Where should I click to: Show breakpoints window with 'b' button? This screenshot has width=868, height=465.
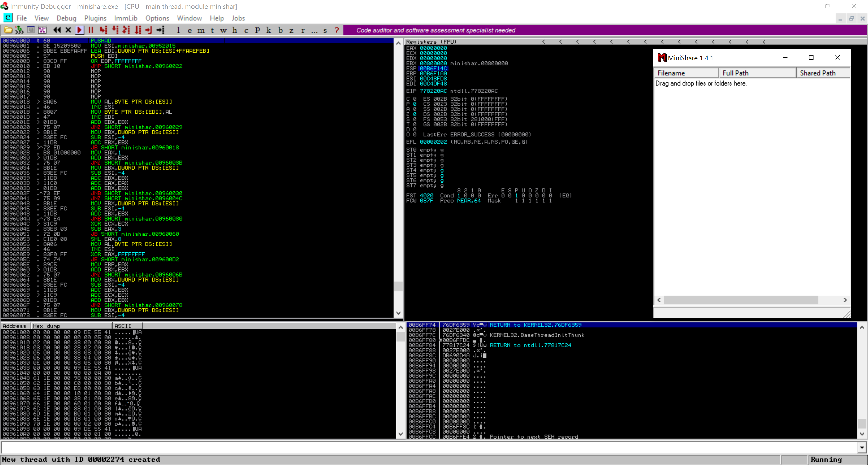point(280,30)
